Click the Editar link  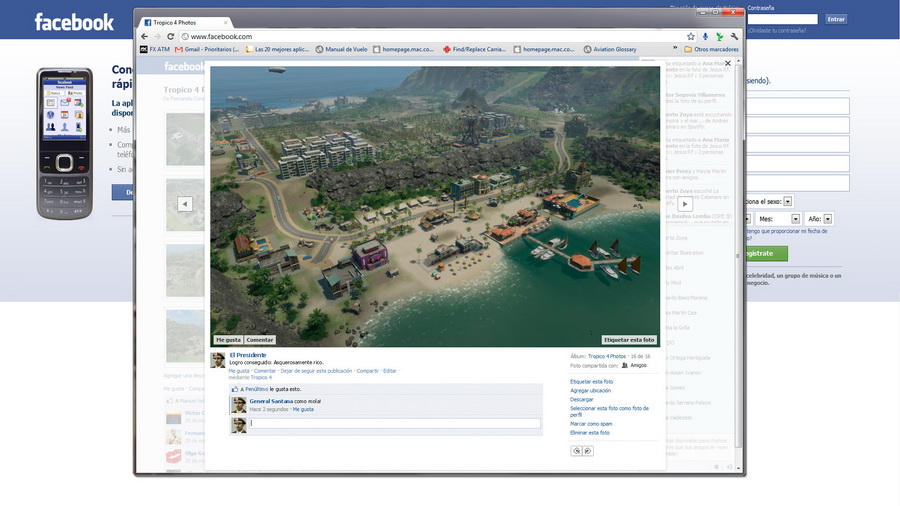click(x=390, y=371)
